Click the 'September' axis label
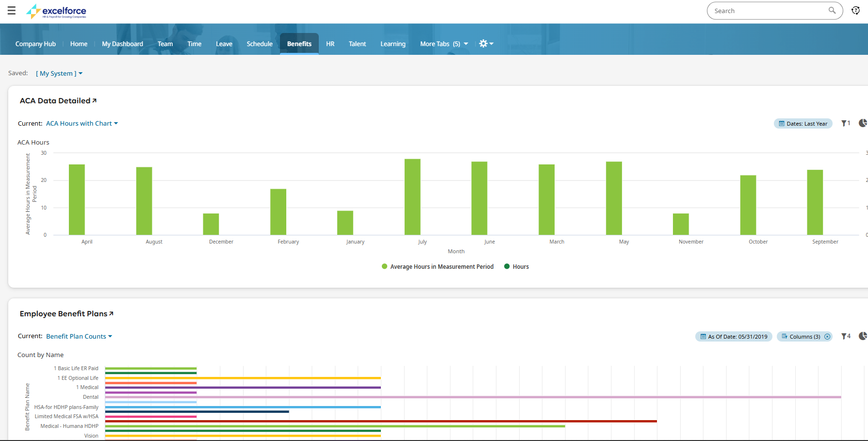The image size is (868, 441). tap(825, 242)
